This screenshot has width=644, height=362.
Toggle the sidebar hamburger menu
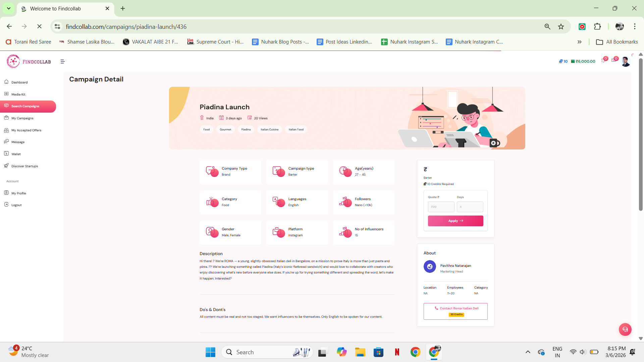pyautogui.click(x=62, y=61)
